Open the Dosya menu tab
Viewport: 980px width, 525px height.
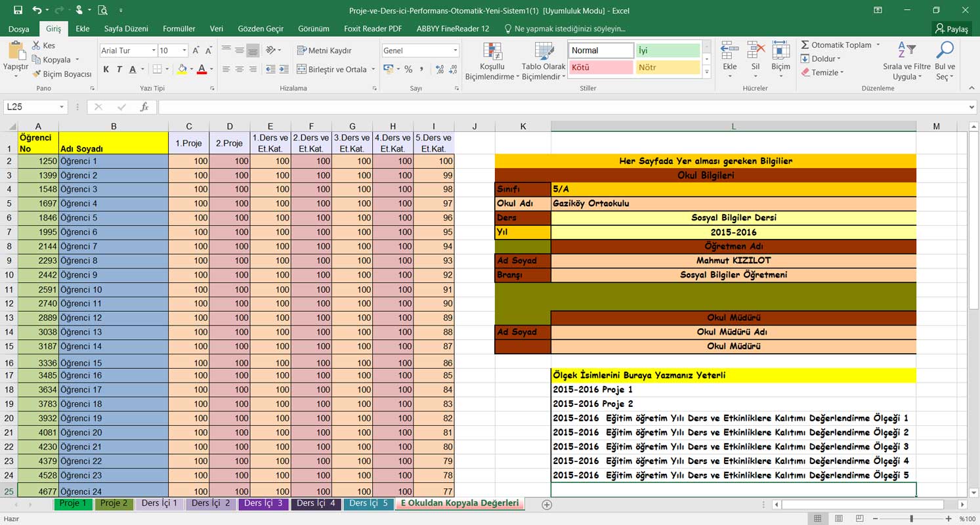tap(18, 29)
